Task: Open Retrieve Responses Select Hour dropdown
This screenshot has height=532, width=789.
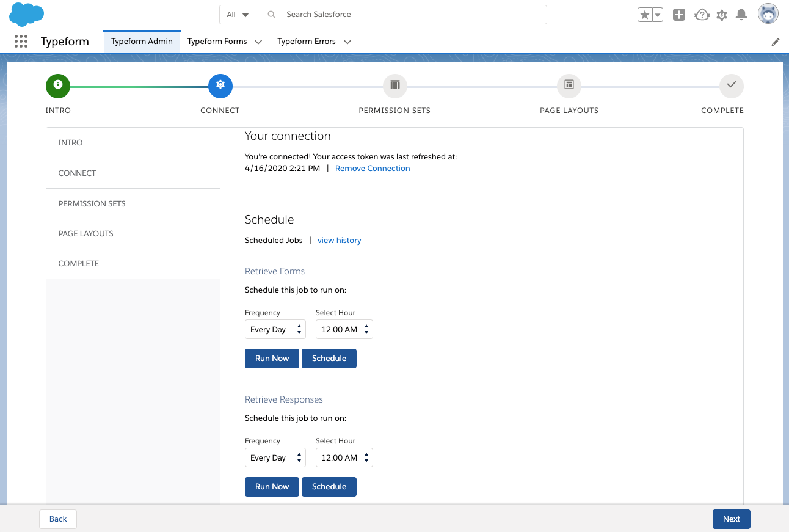Action: pyautogui.click(x=344, y=457)
